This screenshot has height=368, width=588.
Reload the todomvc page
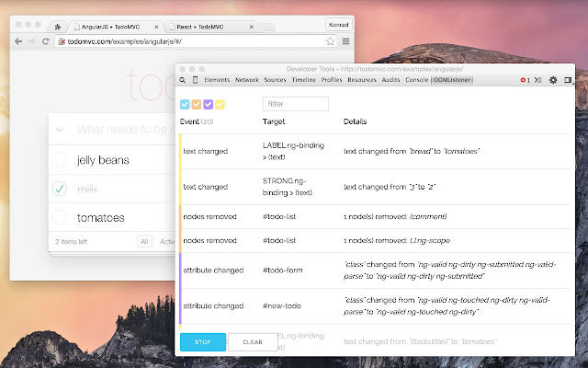(45, 41)
